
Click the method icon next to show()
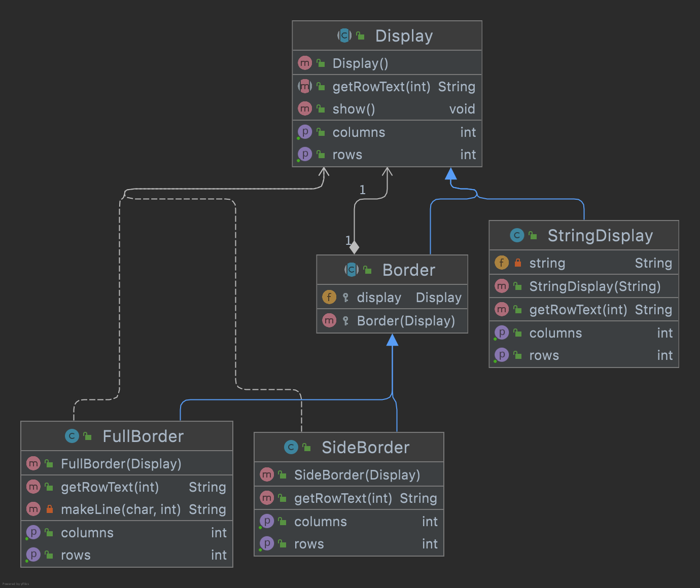click(305, 108)
